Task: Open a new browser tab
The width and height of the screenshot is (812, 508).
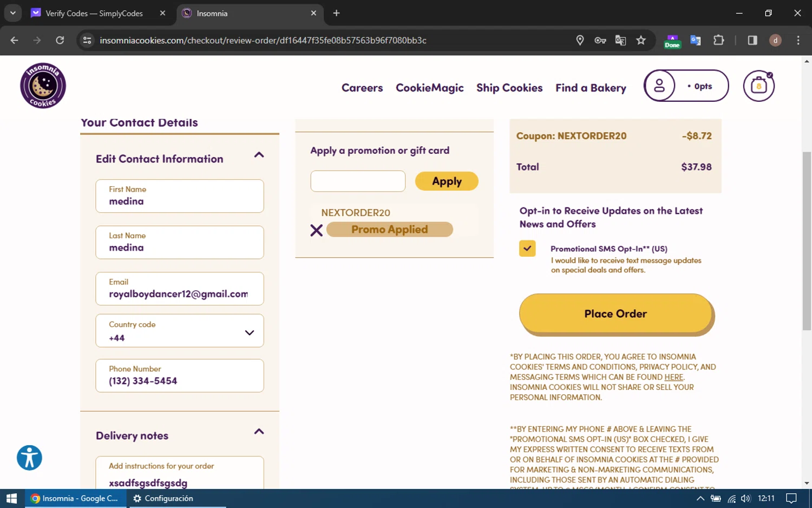Action: pos(336,13)
